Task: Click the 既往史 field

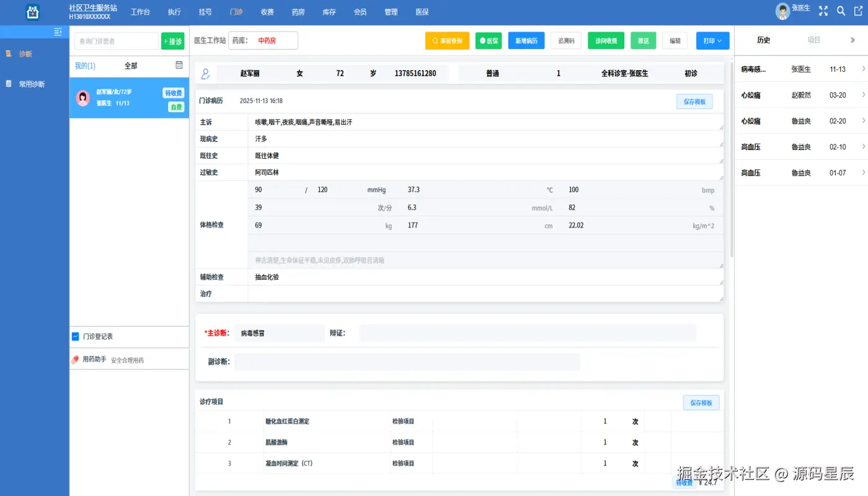Action: (485, 156)
